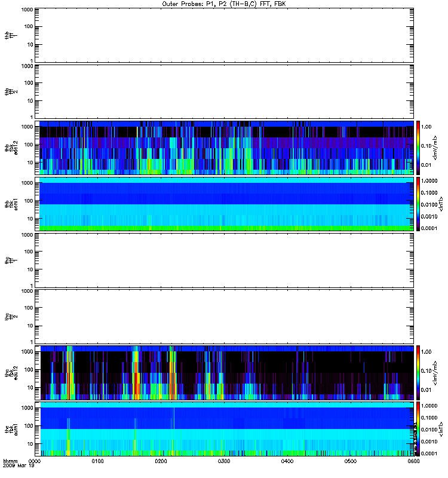448x478 pixels.
Task: Click '1000' y-tick of thc fbk scm1 panel
Action: 27,408
